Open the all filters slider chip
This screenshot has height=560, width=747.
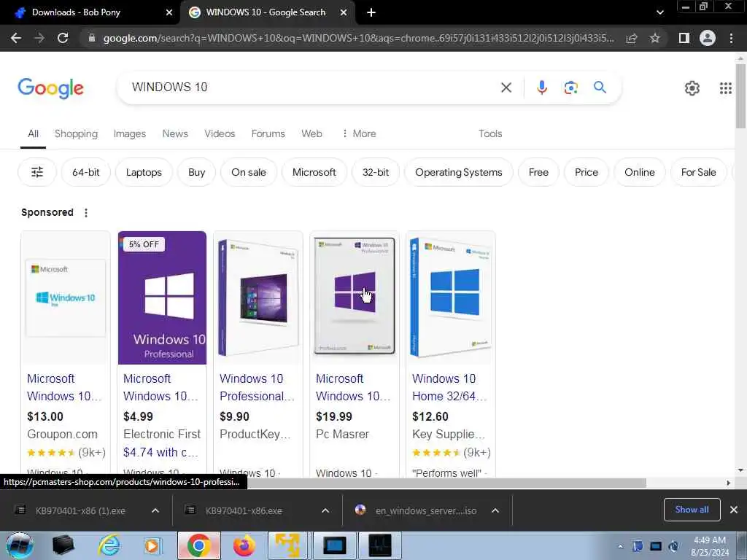coord(37,172)
